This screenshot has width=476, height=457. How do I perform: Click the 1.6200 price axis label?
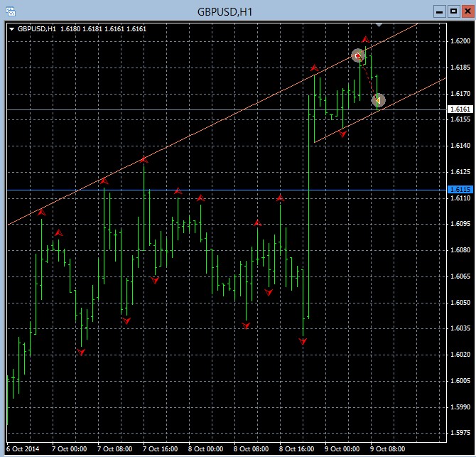click(x=460, y=41)
